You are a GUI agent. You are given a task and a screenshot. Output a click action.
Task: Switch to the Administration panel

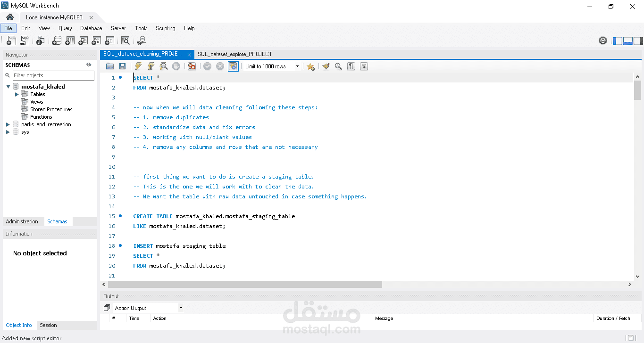(22, 221)
